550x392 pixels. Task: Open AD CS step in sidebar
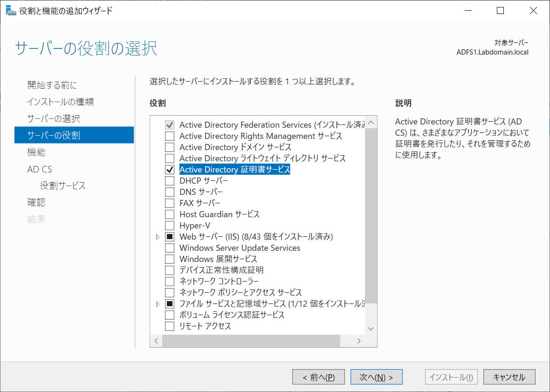40,169
